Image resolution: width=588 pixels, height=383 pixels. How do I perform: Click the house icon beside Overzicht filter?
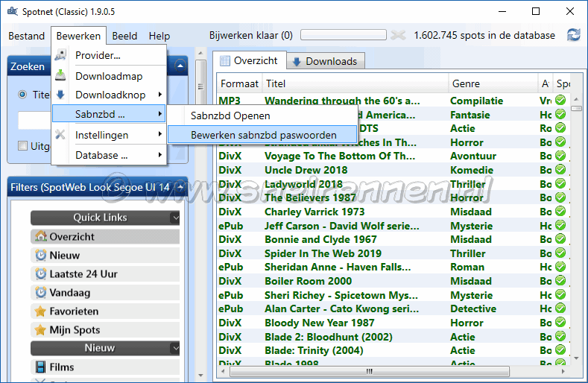(x=40, y=236)
